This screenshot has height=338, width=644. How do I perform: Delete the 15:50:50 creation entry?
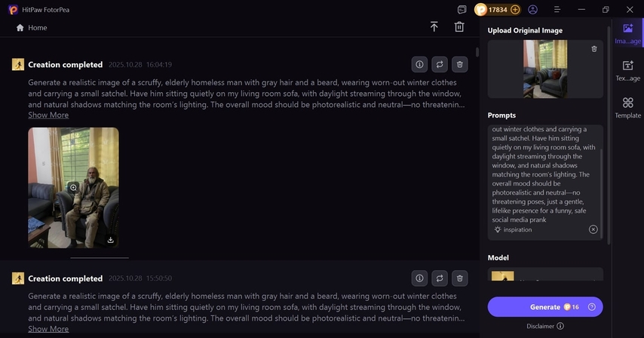coord(459,278)
